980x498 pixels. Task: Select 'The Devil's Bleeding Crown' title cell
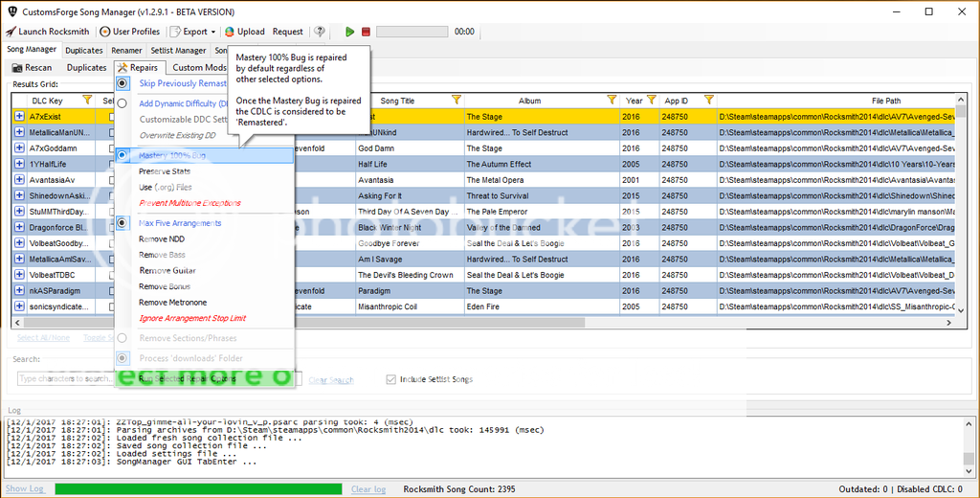[410, 275]
